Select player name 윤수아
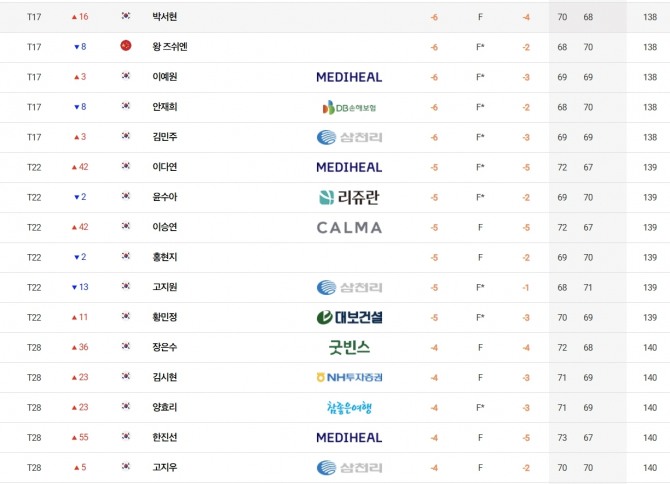Image resolution: width=670 pixels, height=484 pixels. point(165,197)
